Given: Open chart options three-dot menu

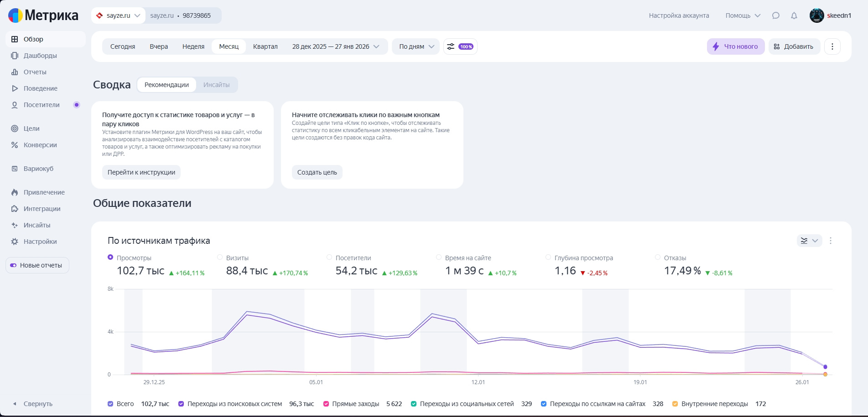Looking at the screenshot, I should 831,241.
